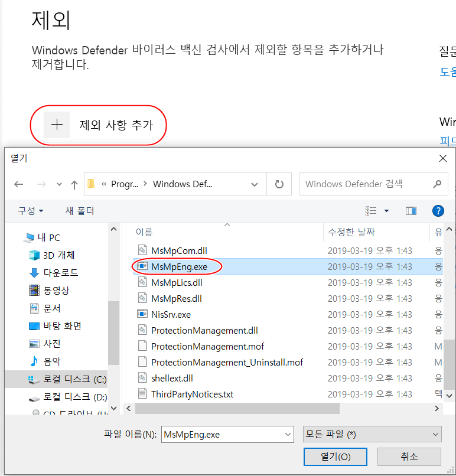Open the 모든 파일 (*) type filter
Screen dimensions: 456x476
click(372, 435)
